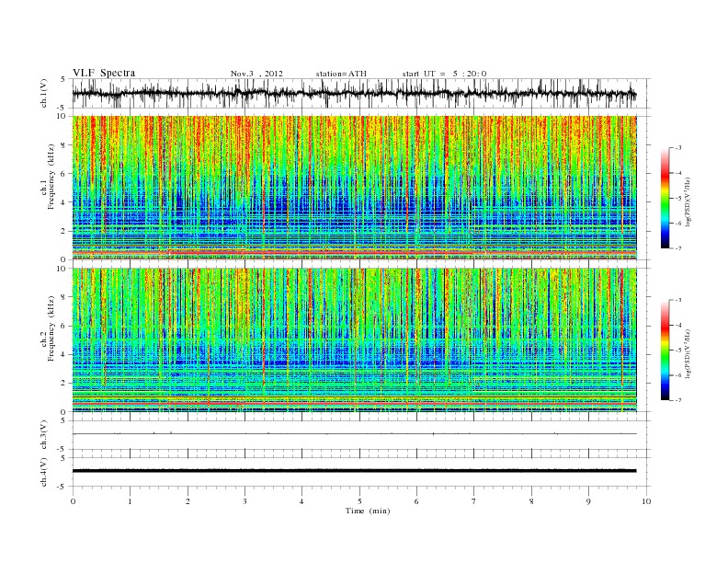
Task: Click time axis tick label '3'
Action: [245, 501]
